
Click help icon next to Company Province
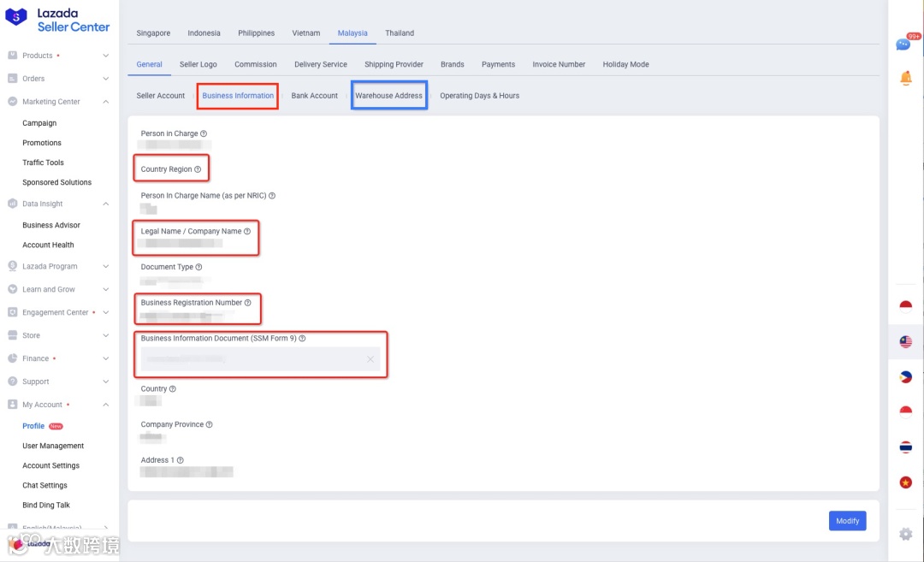click(x=209, y=424)
